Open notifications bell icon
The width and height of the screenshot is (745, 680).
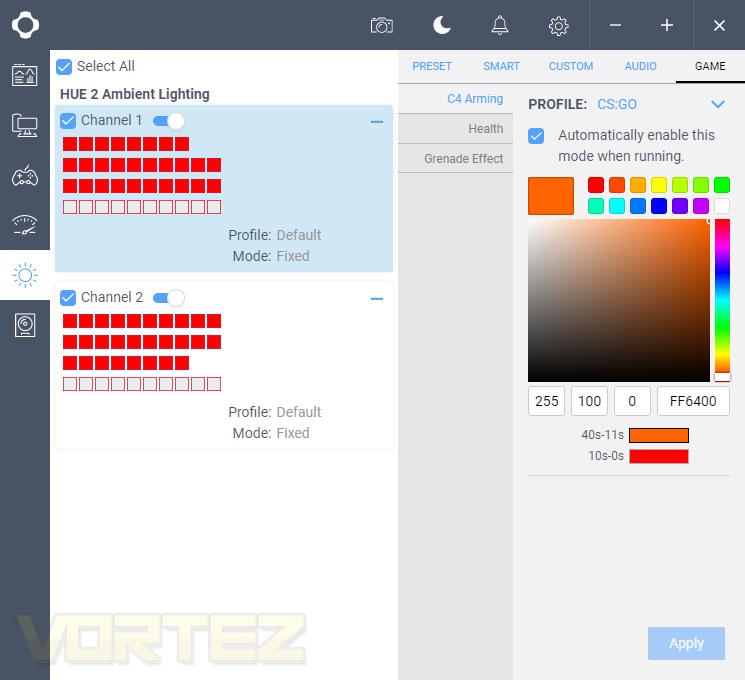pos(499,25)
